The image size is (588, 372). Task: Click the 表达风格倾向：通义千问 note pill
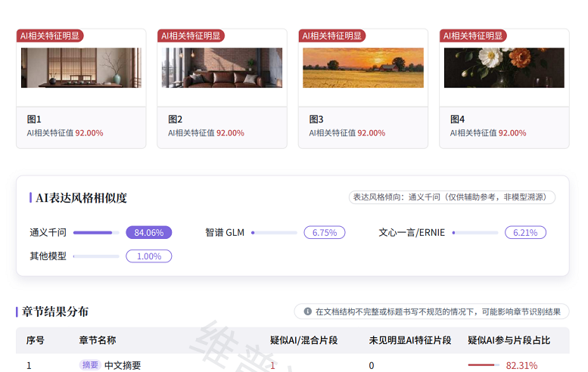coord(452,197)
